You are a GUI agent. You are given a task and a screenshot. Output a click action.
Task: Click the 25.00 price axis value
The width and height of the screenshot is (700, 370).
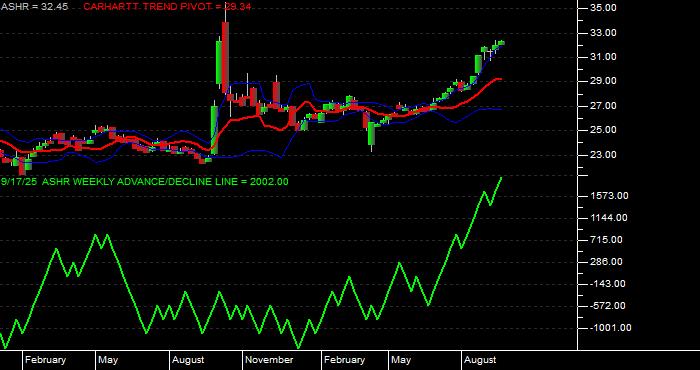[604, 130]
